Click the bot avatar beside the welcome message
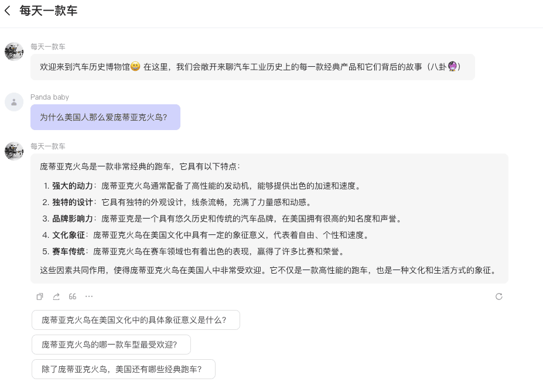This screenshot has height=392, width=543. tap(14, 52)
